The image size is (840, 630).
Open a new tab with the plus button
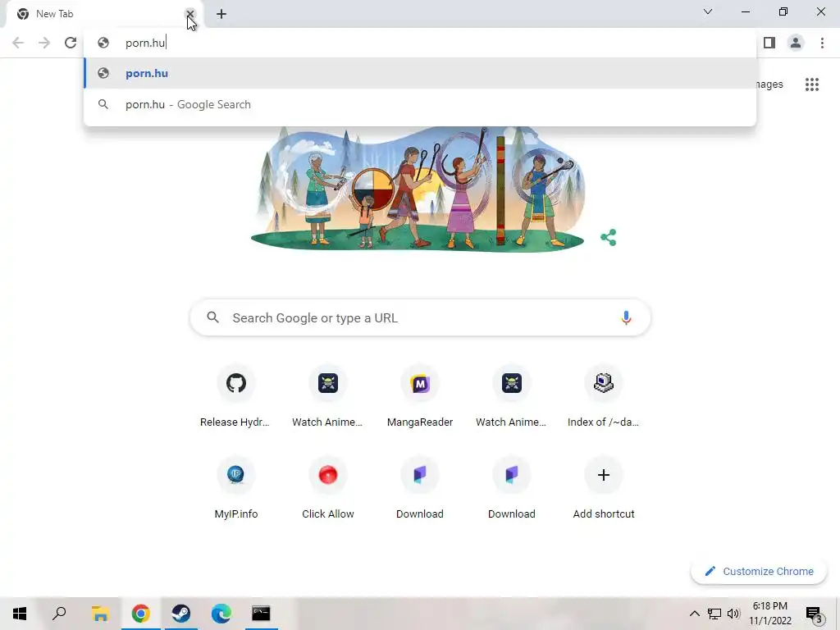click(x=221, y=14)
